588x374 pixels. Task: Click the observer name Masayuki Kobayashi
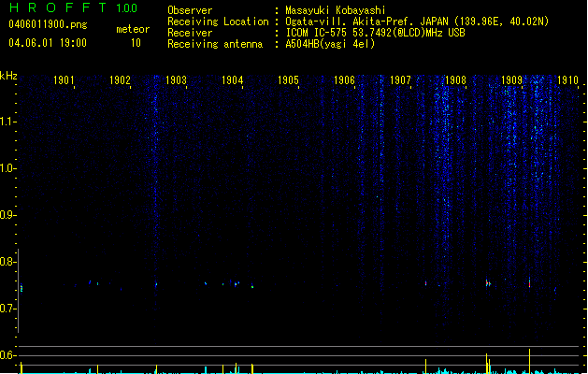[336, 10]
